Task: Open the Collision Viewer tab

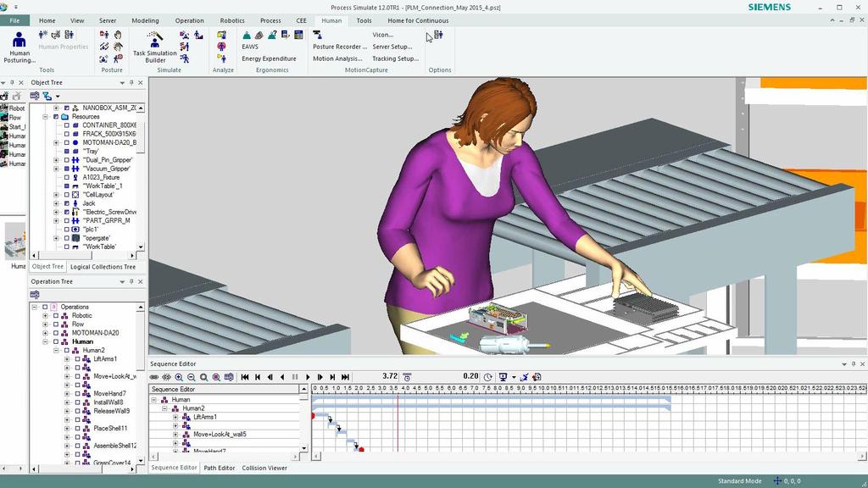Action: tap(264, 468)
